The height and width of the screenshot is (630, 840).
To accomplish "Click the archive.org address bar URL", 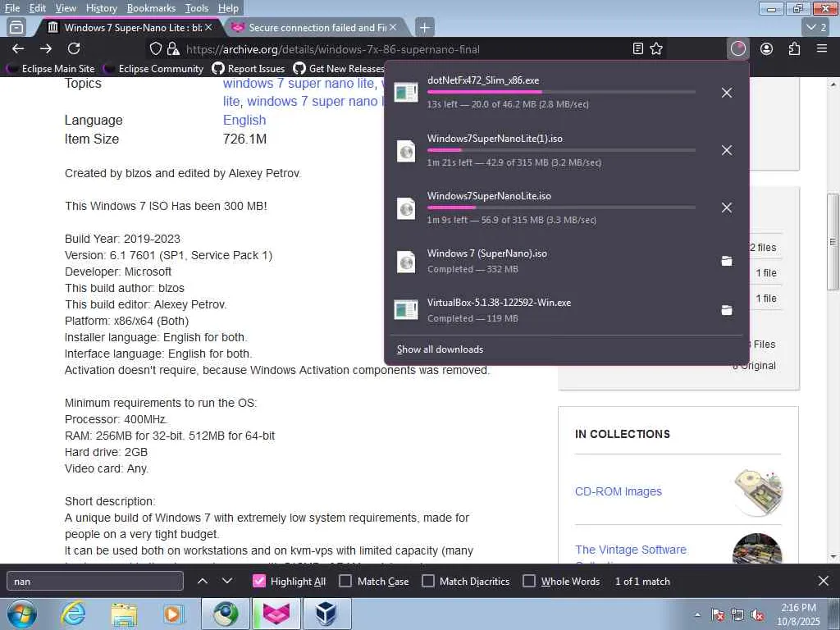I will [333, 49].
